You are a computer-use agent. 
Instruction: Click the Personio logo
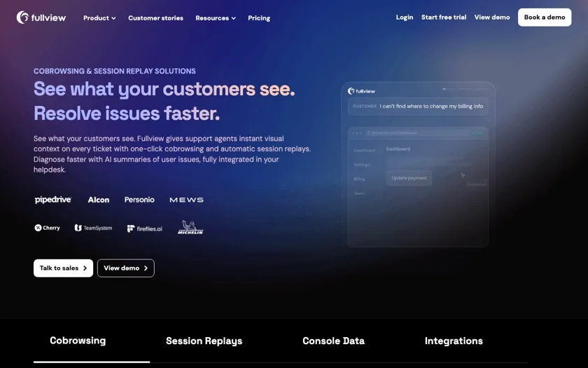139,200
